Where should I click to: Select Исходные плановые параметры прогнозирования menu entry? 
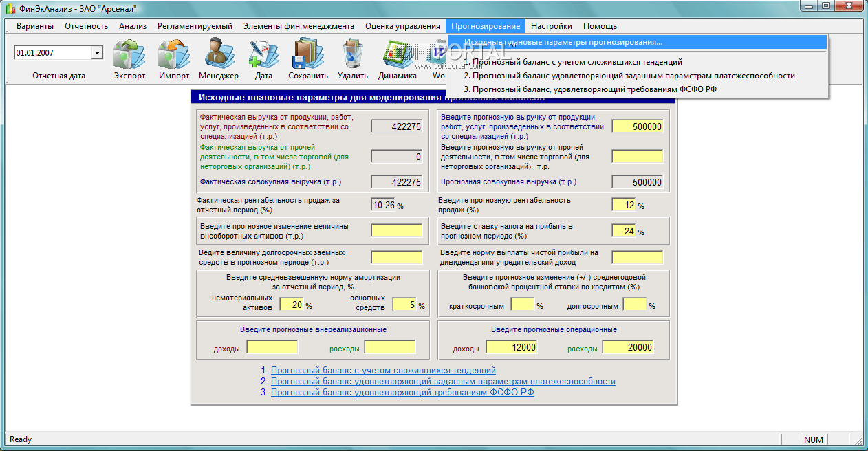pyautogui.click(x=637, y=42)
